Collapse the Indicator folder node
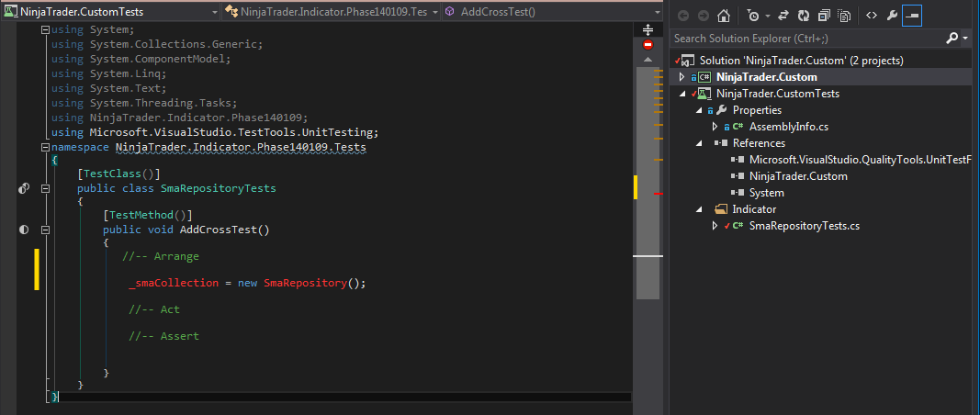Screen dimensions: 980x415 tap(699, 209)
